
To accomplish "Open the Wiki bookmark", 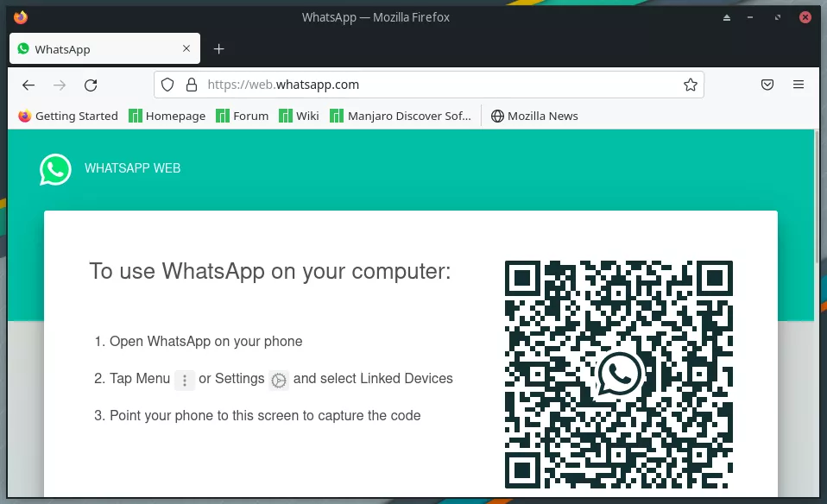I will point(299,116).
